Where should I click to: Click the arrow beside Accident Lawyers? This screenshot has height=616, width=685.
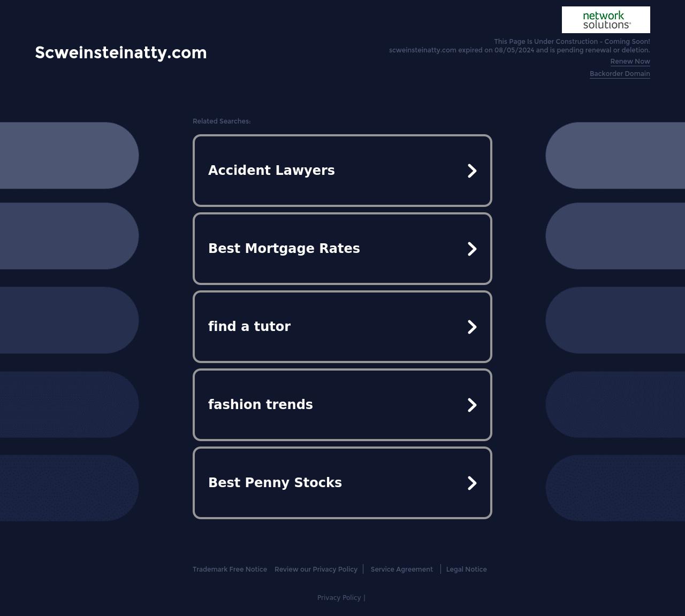pyautogui.click(x=471, y=171)
